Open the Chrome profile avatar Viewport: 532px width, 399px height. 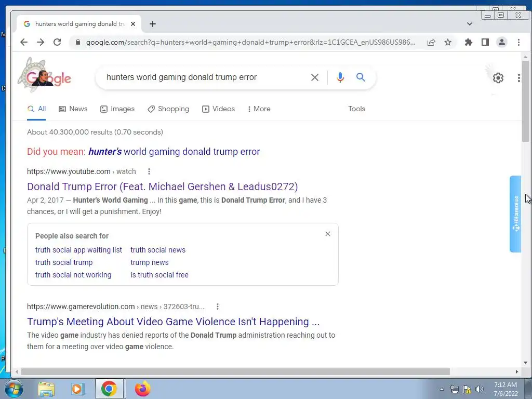click(x=502, y=42)
